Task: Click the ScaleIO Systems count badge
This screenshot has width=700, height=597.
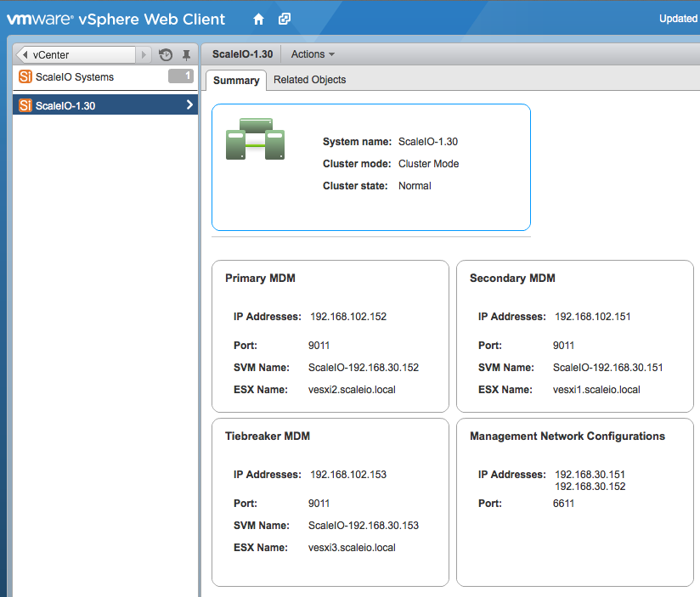Action: (181, 76)
